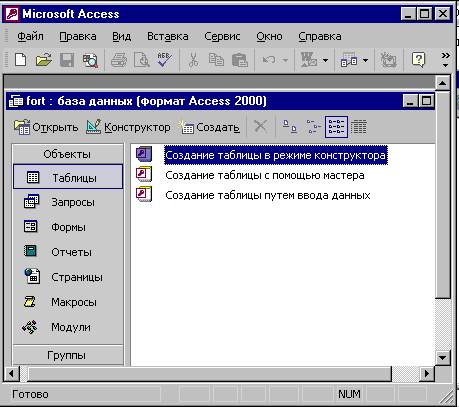Click the Copy icon
Image resolution: width=459 pixels, height=407 pixels.
(216, 60)
